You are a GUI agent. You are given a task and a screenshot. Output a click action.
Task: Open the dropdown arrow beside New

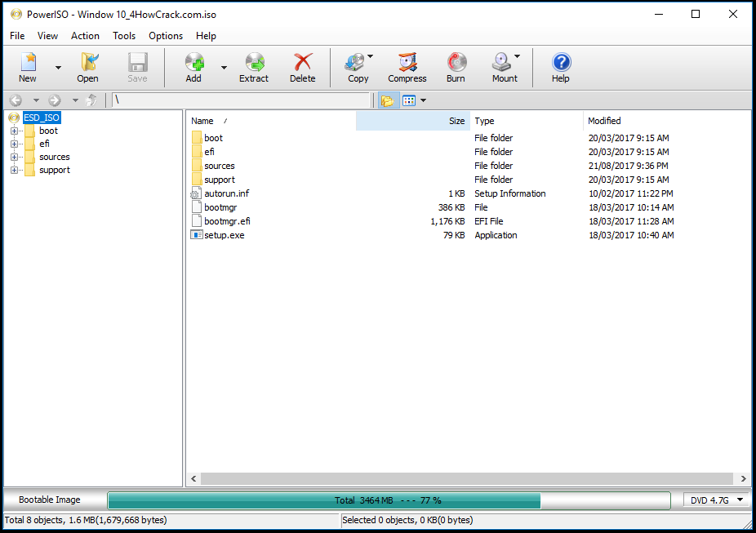click(x=58, y=68)
